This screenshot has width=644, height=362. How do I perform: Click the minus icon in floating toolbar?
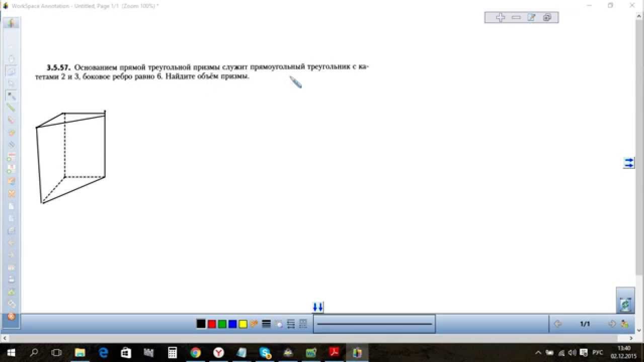click(x=516, y=18)
